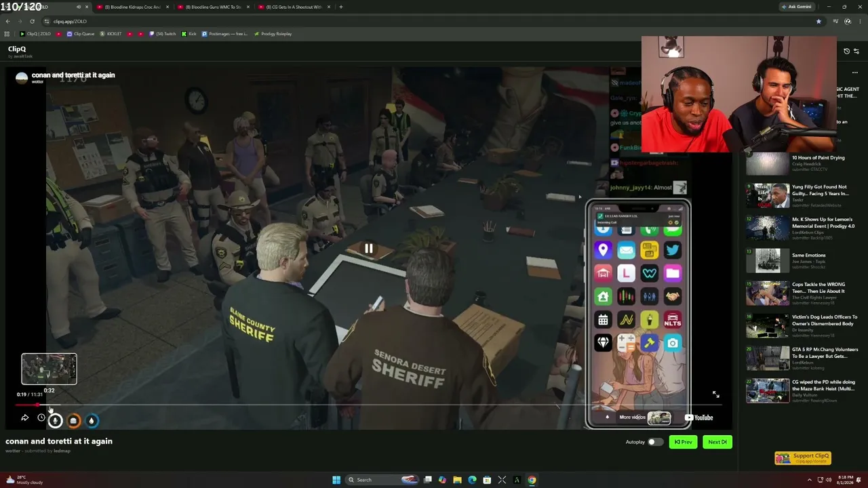Click 'GTA 5 RP Mr.Chang Volunteers' title

tap(825, 352)
